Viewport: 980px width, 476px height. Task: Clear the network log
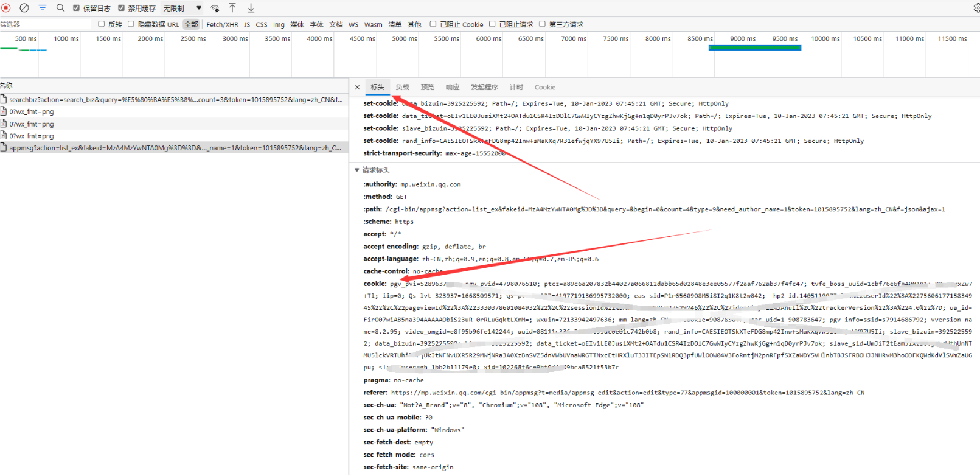tap(24, 8)
